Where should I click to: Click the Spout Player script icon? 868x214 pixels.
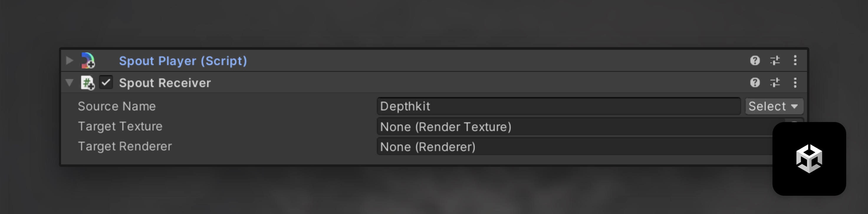[x=88, y=61]
